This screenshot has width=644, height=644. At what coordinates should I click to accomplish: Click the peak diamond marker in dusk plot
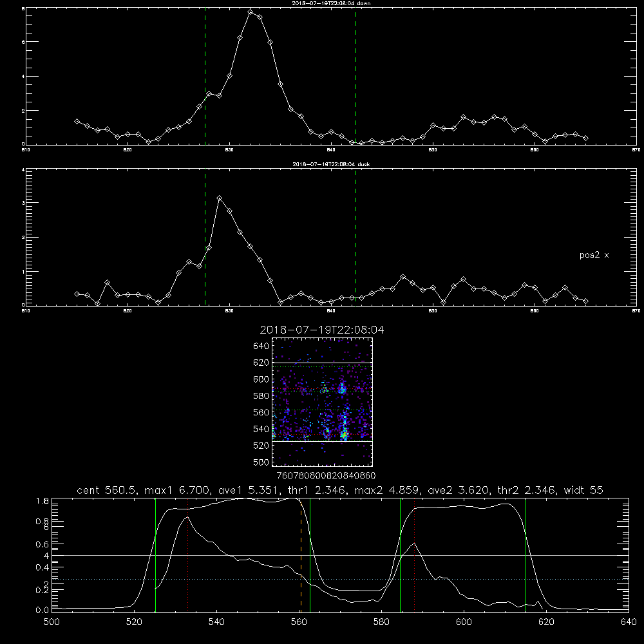click(x=220, y=198)
